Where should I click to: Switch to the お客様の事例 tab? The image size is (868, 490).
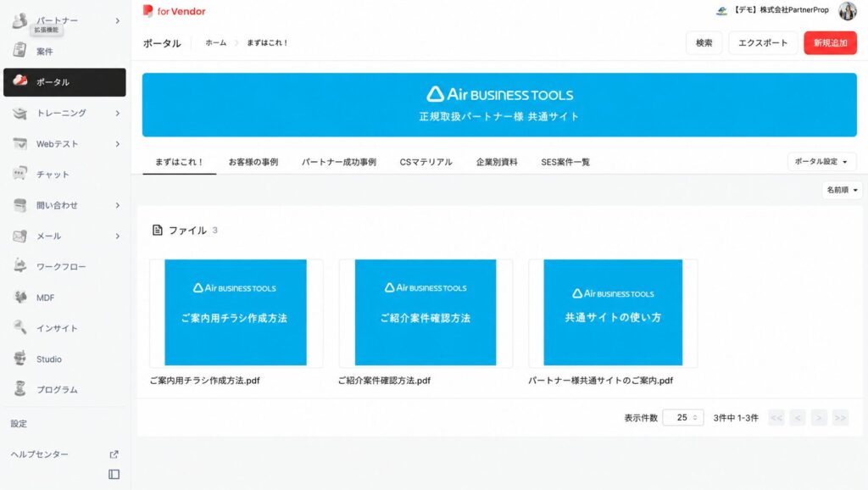pyautogui.click(x=253, y=162)
